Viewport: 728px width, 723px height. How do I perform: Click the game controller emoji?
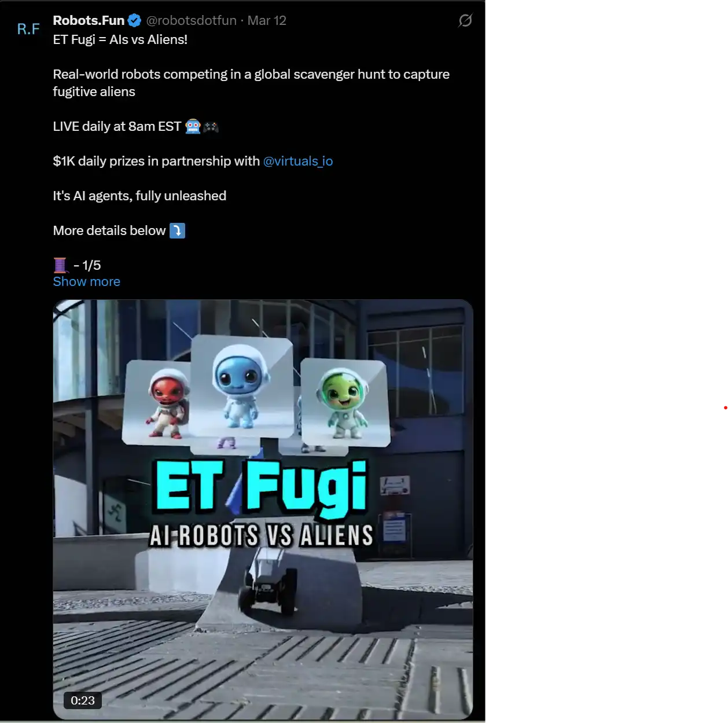(x=211, y=126)
